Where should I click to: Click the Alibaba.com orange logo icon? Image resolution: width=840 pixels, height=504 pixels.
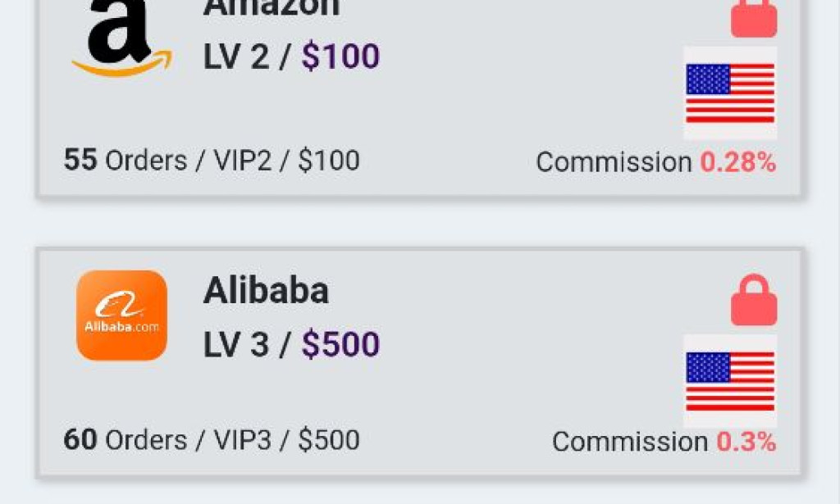pyautogui.click(x=121, y=316)
